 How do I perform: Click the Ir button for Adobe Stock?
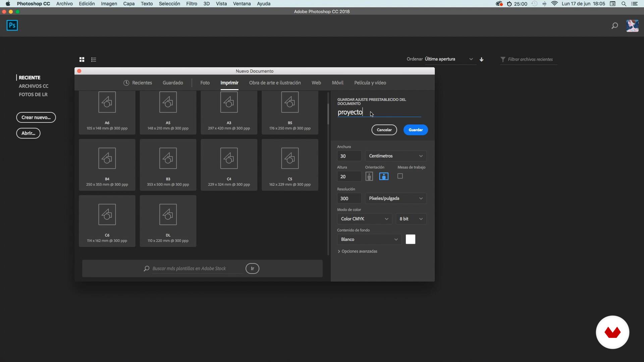point(252,268)
